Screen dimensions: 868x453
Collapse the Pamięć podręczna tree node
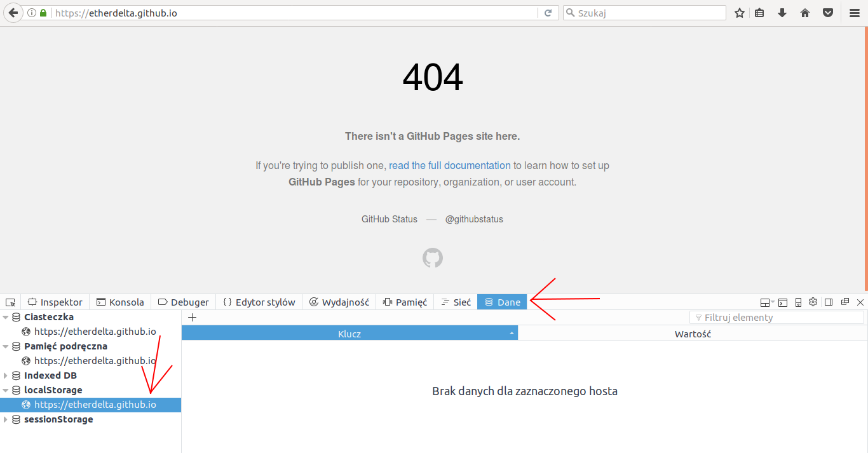(6, 346)
